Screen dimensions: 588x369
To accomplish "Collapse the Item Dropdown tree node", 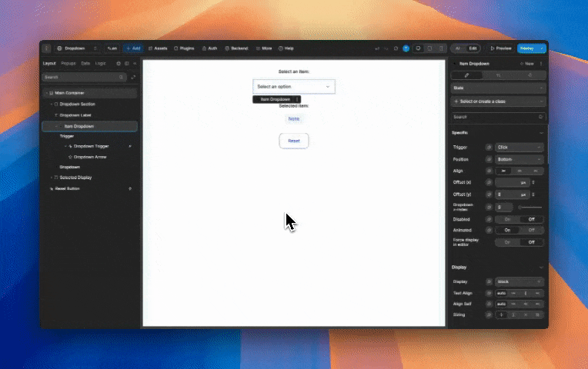I will click(57, 126).
